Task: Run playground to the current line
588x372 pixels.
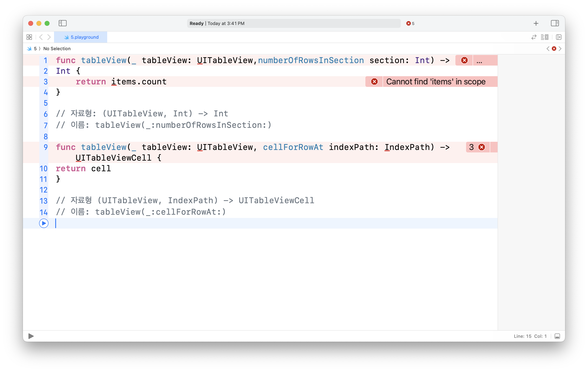Action: 44,223
